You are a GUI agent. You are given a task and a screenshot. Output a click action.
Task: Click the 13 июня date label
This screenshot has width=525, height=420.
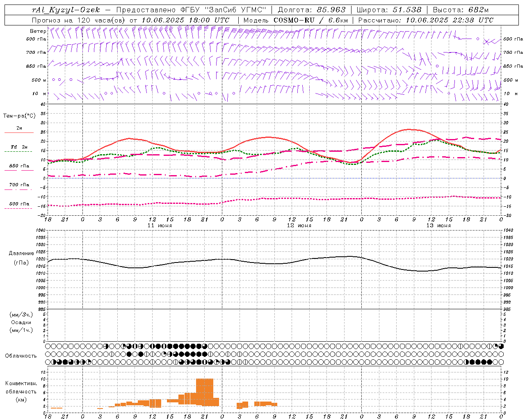click(439, 226)
